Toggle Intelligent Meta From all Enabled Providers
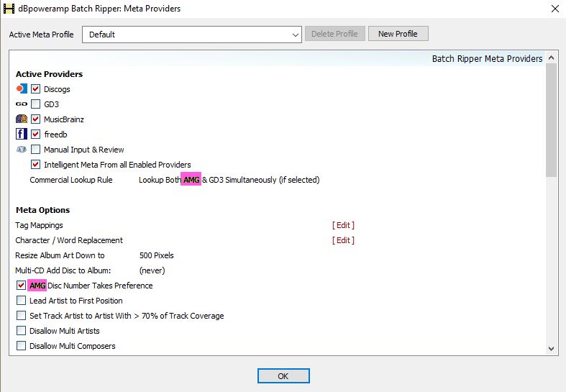 pyautogui.click(x=36, y=165)
